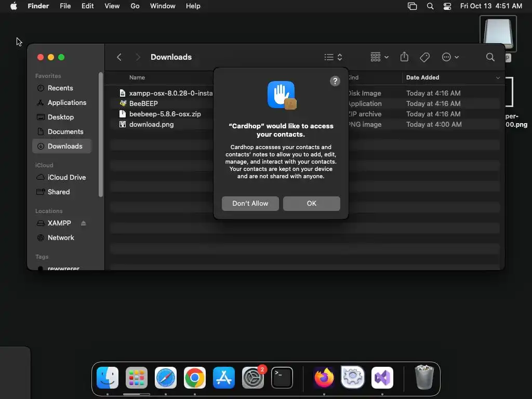532x399 pixels.
Task: Click the sidebar scrollbar in Finder
Action: click(x=100, y=135)
